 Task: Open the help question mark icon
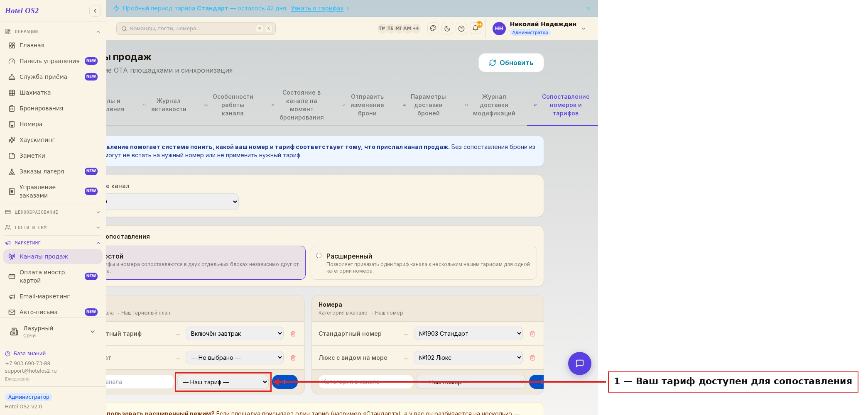[x=461, y=29]
